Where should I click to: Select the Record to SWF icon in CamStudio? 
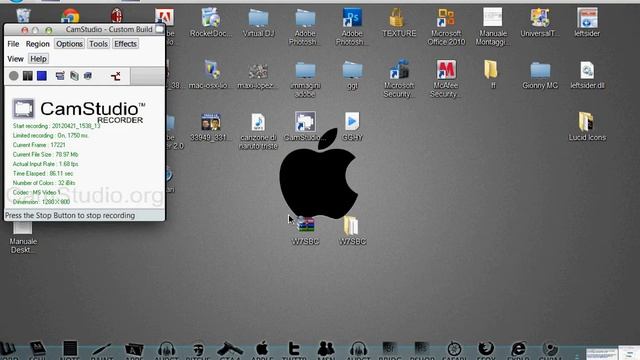[88, 76]
